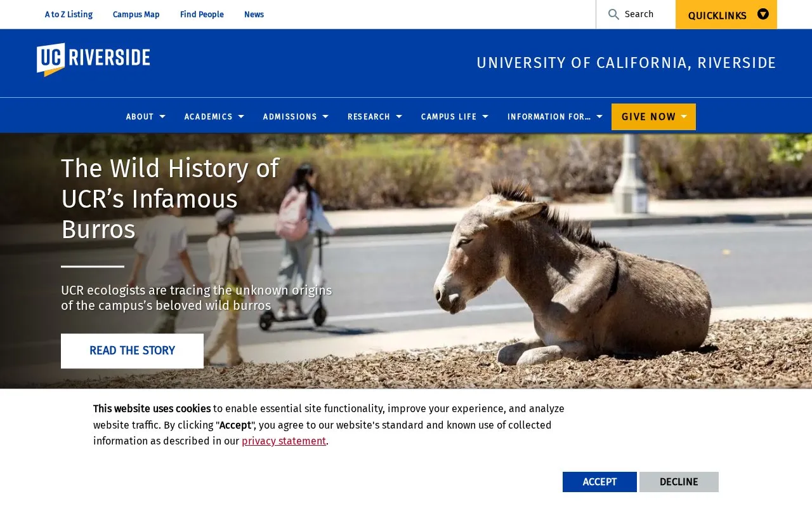Decline the website cookies
This screenshot has width=812, height=508.
679,482
